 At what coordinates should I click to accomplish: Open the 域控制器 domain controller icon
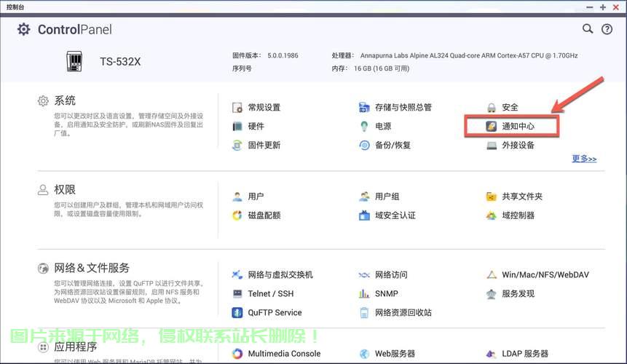tap(491, 215)
